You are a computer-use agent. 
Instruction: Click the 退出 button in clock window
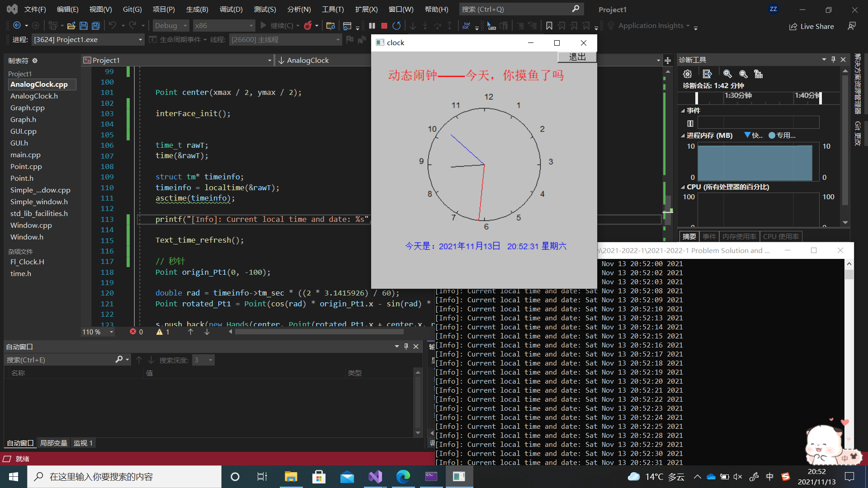577,56
